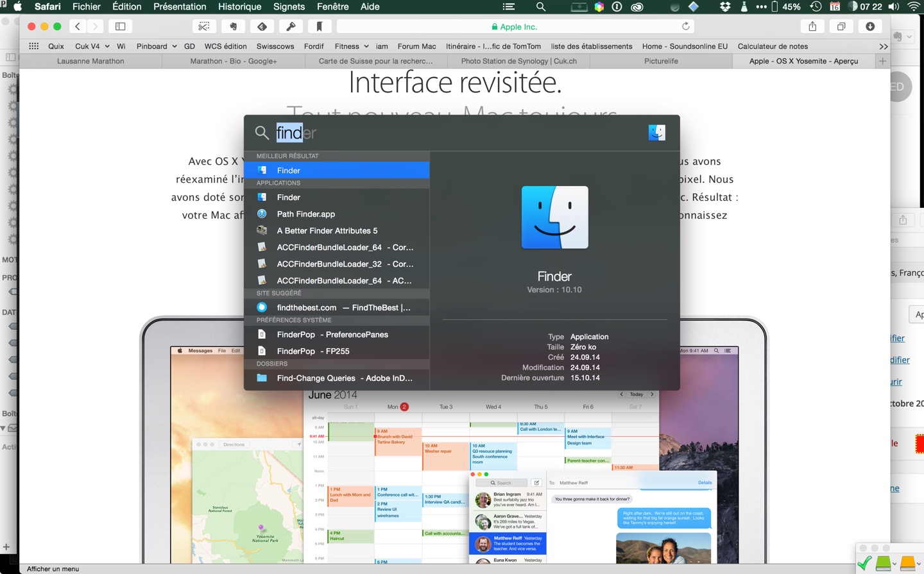Show the Safari sidebar

(x=120, y=26)
